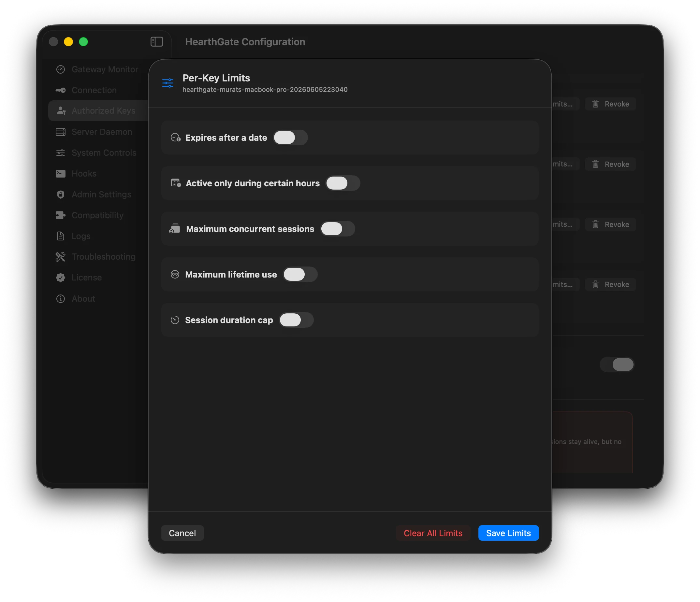Turn on Maximum lifetime use toggle

pos(300,275)
